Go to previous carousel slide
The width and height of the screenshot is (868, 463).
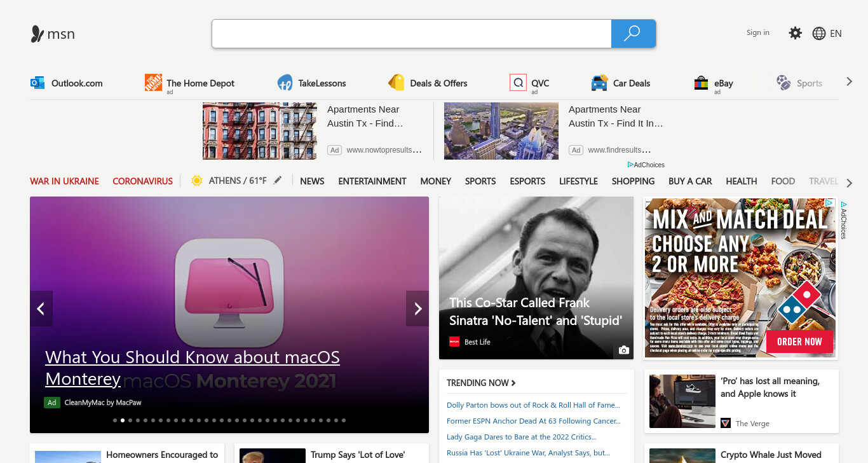click(41, 308)
